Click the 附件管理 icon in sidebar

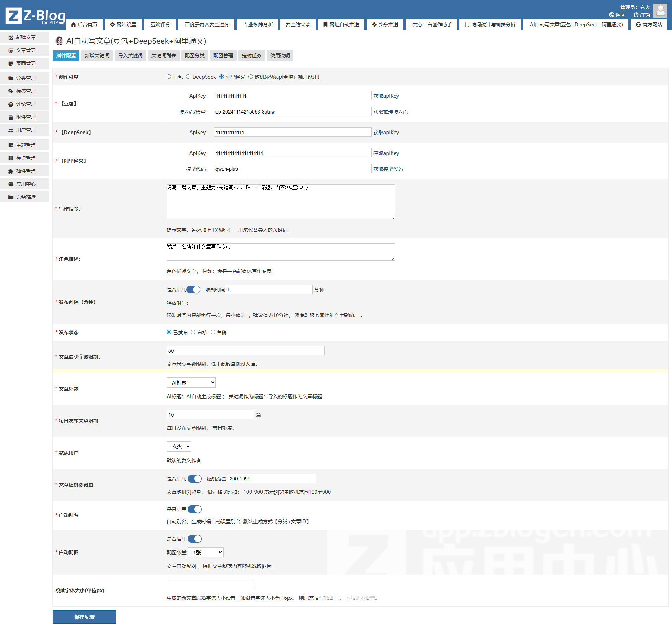(x=11, y=117)
